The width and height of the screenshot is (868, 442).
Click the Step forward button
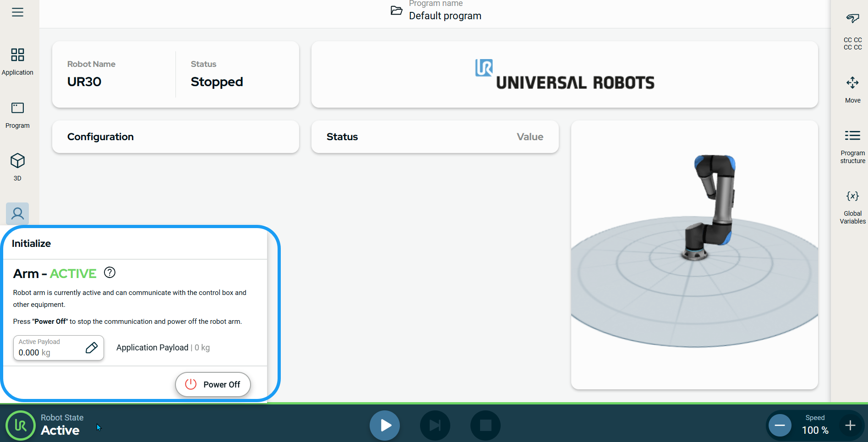435,426
